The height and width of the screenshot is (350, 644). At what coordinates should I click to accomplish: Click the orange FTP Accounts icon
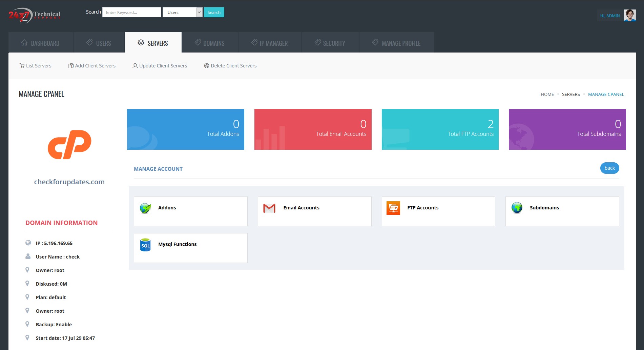pos(393,208)
